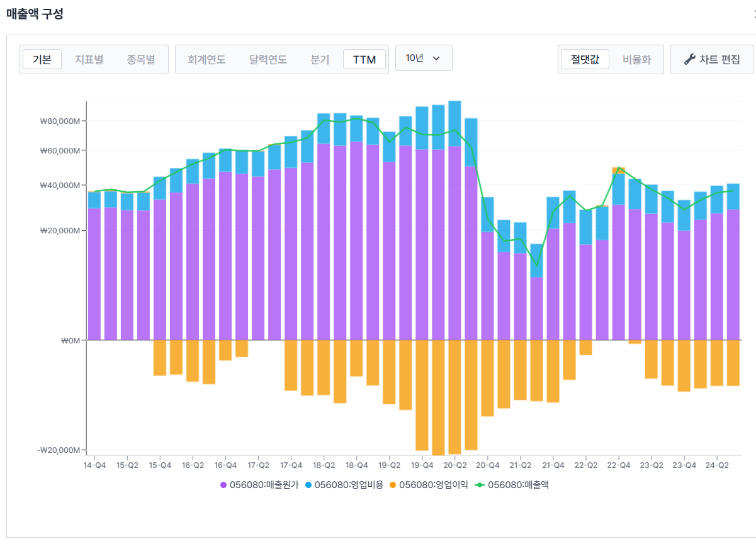Click the 24-Q2 x-axis label
Screen dimensions: 756x539
coord(716,465)
